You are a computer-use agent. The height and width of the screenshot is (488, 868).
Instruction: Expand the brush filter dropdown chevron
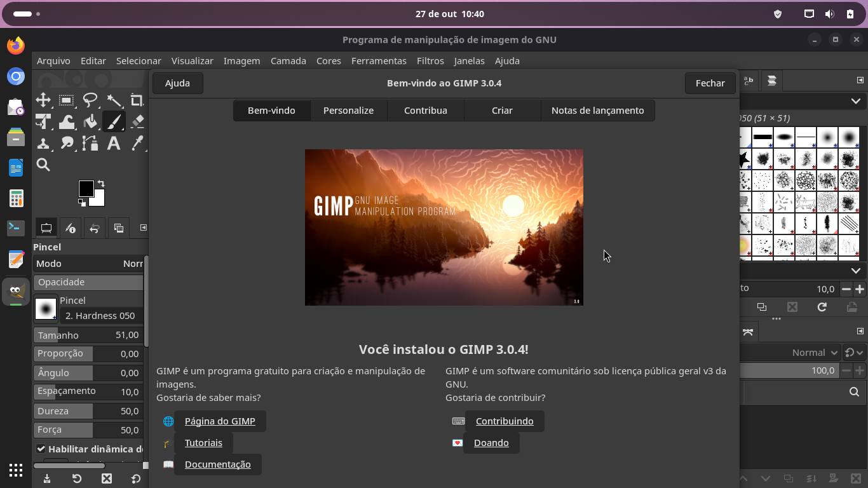coord(855,101)
